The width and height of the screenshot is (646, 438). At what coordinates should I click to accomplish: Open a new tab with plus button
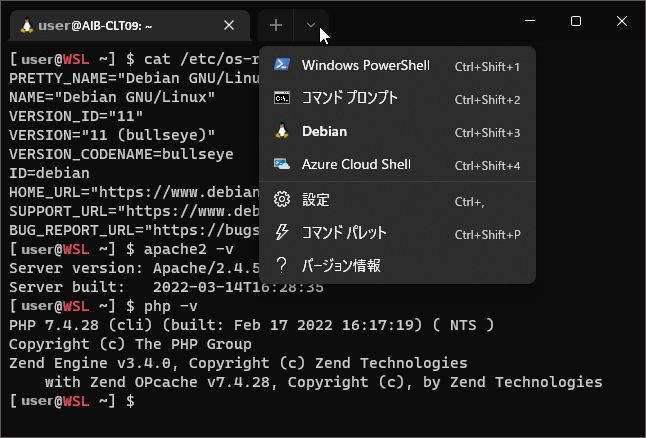click(276, 26)
